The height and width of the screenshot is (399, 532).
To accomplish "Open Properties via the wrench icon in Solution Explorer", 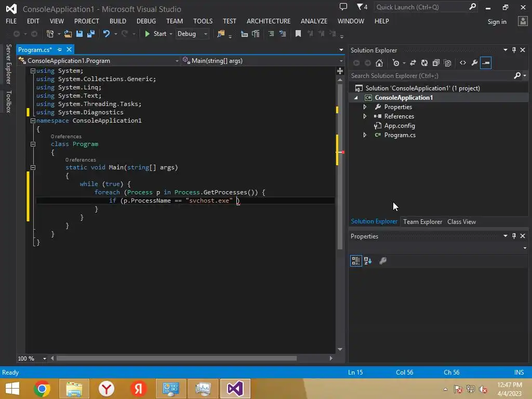I will [x=474, y=63].
